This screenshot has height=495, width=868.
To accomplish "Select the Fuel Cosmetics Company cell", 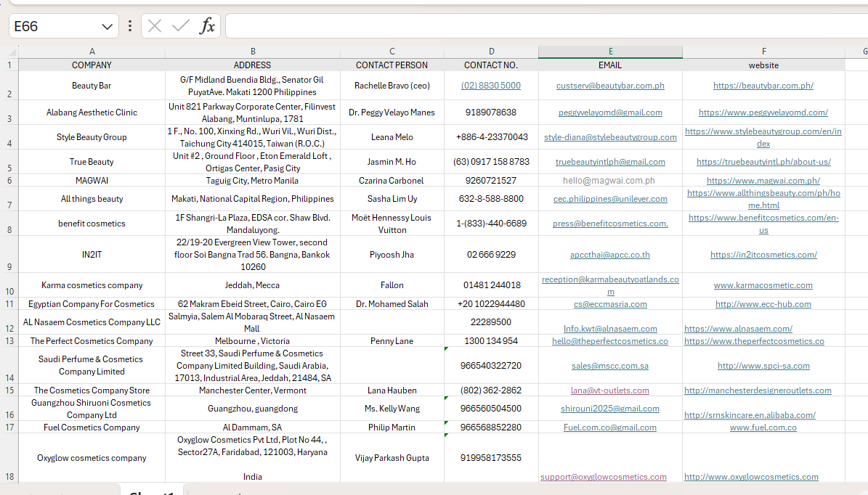I will pyautogui.click(x=92, y=427).
